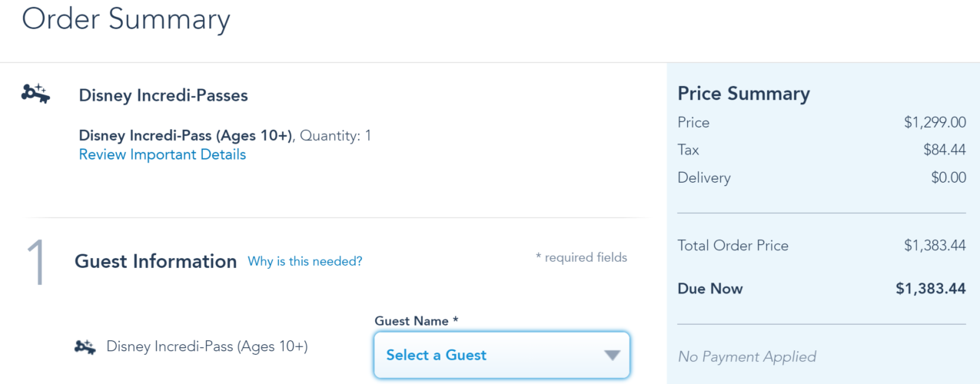
Task: Click the Total Order Price label
Action: point(733,246)
